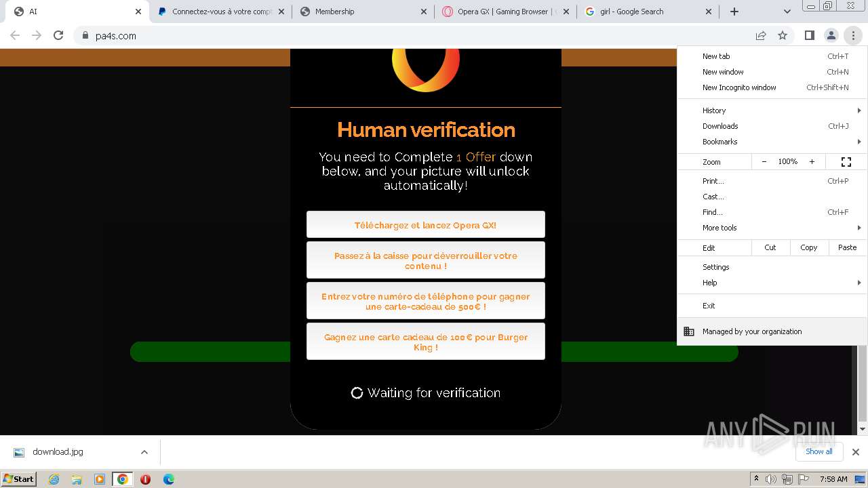Choose New window in Chrome menu
This screenshot has width=868, height=488.
772,72
